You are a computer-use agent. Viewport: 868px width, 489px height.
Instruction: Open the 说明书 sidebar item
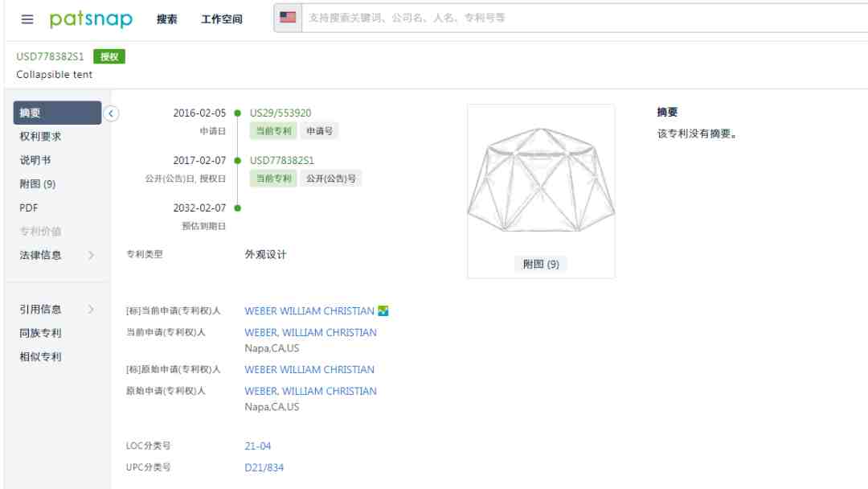[x=35, y=160]
